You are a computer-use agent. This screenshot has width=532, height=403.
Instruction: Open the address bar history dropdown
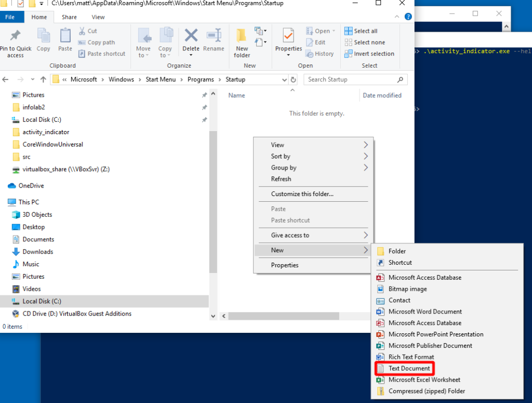coord(284,80)
